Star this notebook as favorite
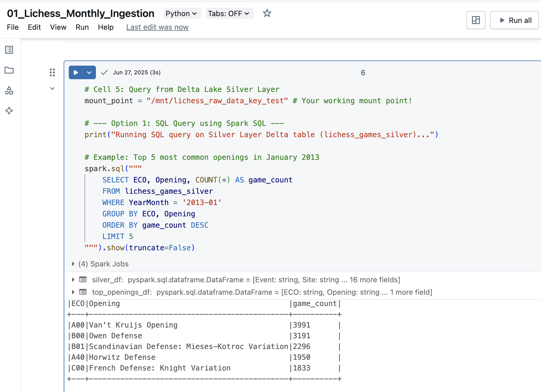The image size is (541, 392). tap(267, 13)
